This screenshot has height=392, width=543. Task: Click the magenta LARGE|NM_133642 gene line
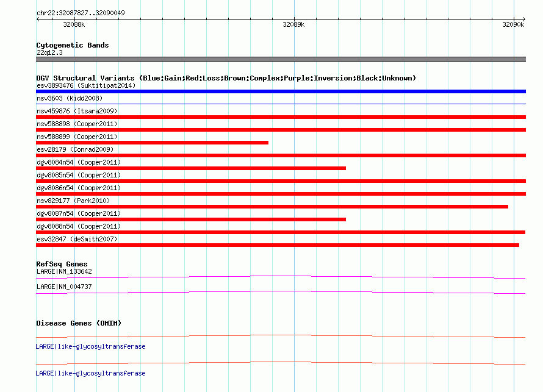pos(281,277)
